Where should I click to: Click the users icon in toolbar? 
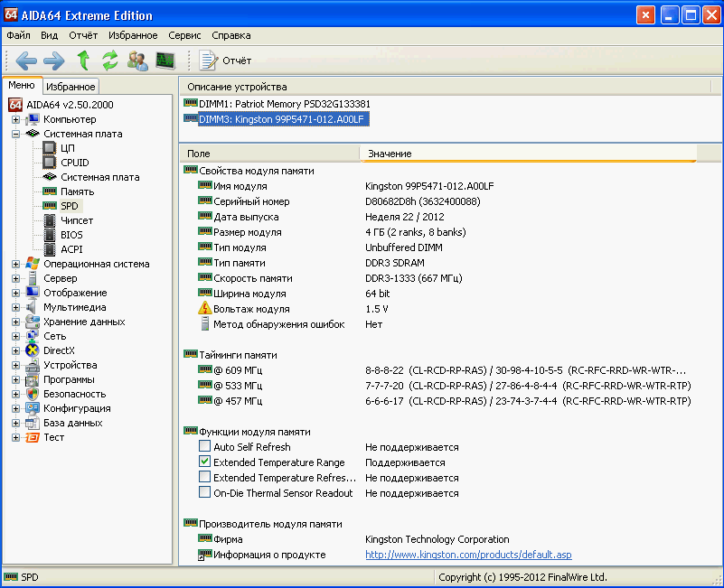pos(137,61)
